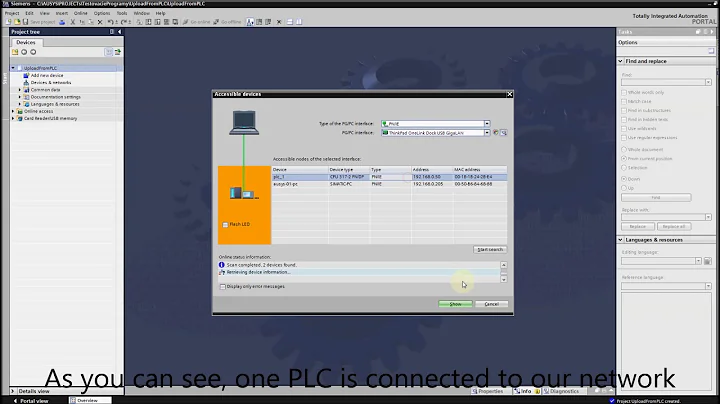Open the Tools menu

coord(122,13)
